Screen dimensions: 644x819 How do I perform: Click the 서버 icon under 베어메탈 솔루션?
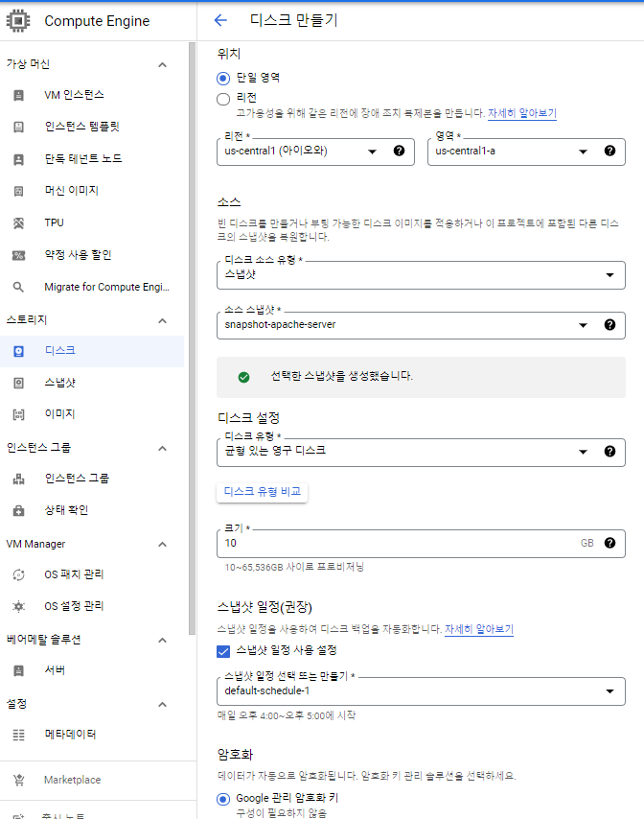(19, 670)
